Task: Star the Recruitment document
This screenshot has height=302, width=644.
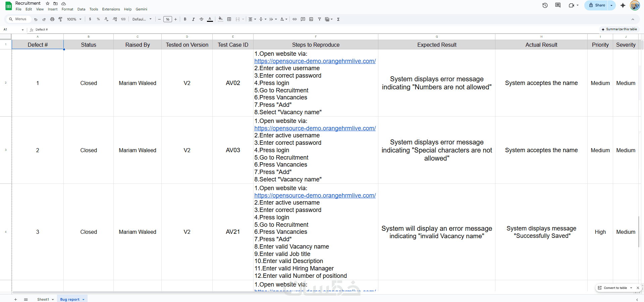Action: point(48,3)
